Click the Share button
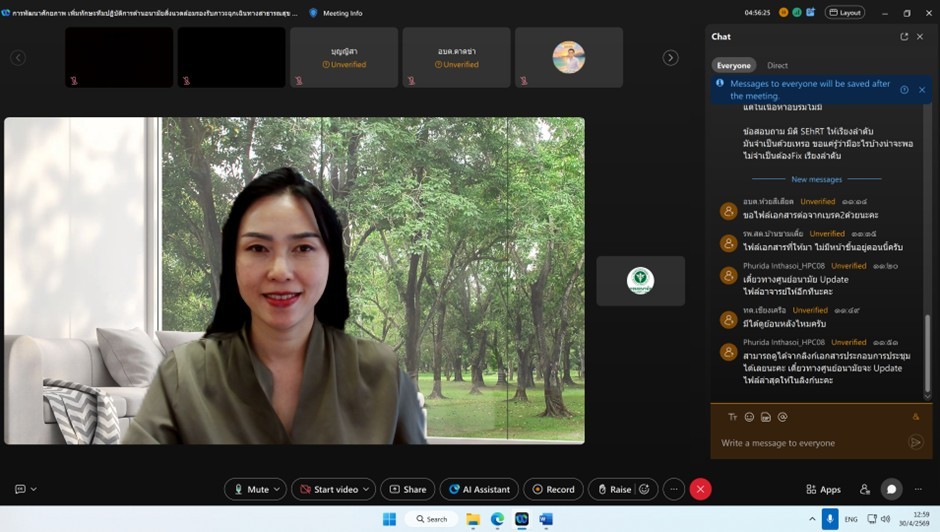 tap(407, 489)
